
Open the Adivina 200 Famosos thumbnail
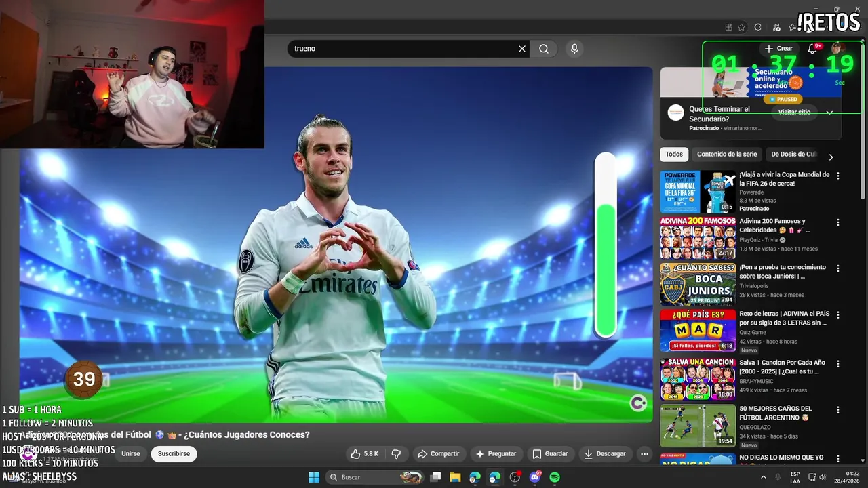click(698, 238)
